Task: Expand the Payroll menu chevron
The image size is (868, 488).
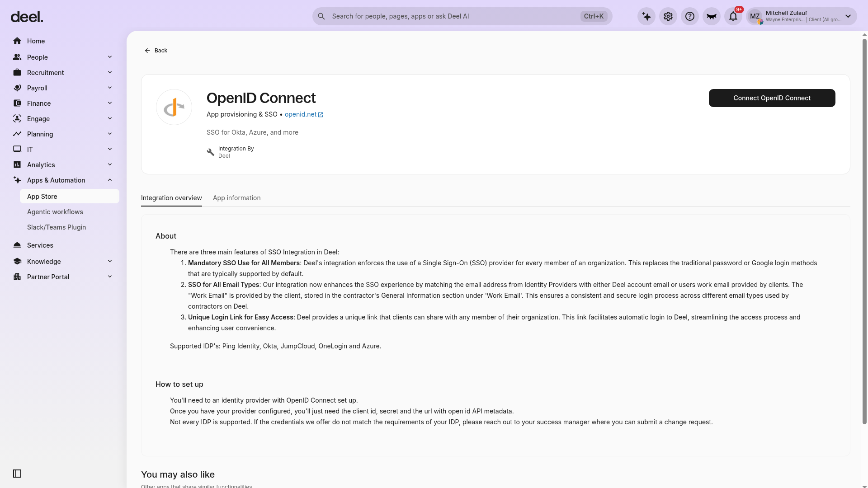Action: point(110,88)
